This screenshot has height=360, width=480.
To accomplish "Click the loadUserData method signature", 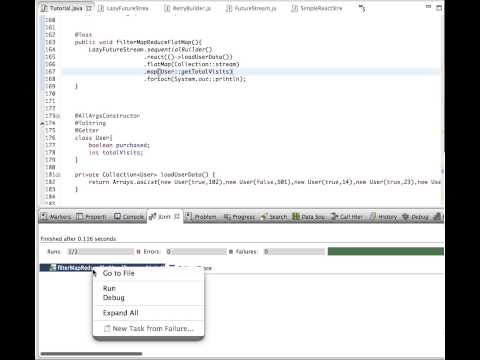I will pos(145,174).
